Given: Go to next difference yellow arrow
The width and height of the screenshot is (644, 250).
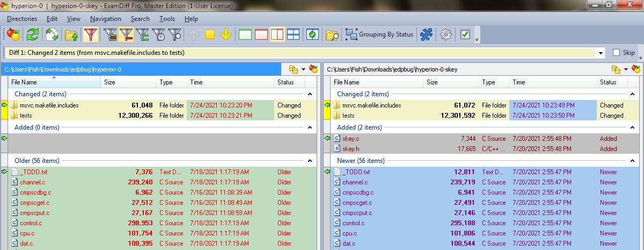Looking at the screenshot, I should [226, 34].
